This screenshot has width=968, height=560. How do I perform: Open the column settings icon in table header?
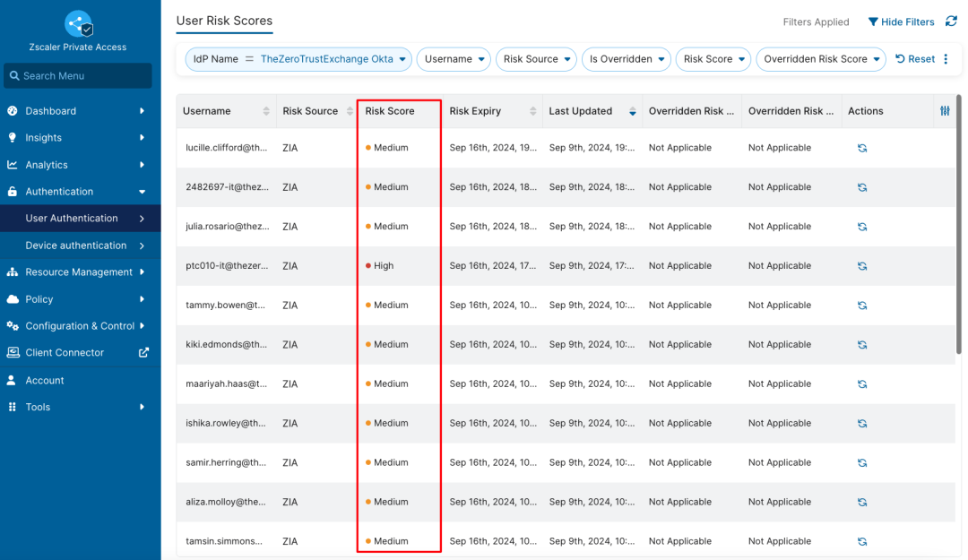(x=945, y=111)
